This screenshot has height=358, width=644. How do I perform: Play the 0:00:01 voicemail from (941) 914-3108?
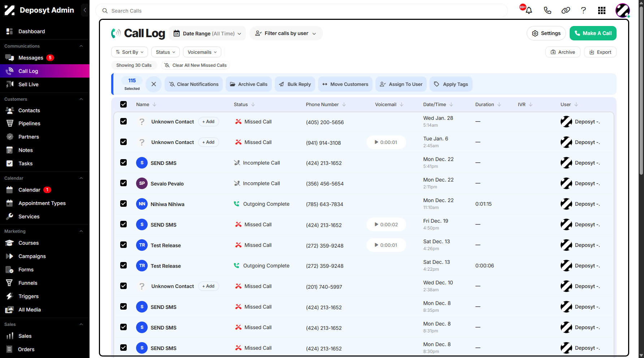coord(386,142)
